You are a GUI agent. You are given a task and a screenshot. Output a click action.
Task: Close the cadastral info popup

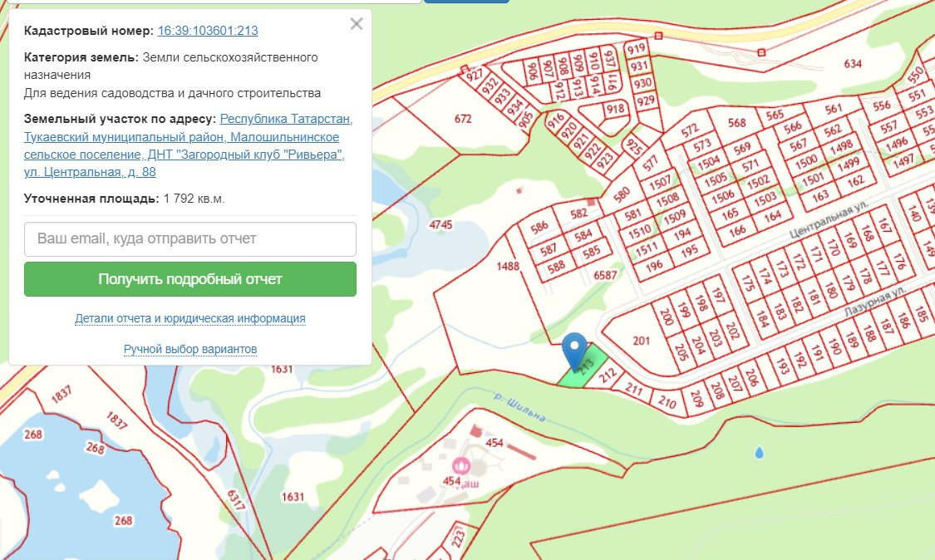click(x=357, y=24)
